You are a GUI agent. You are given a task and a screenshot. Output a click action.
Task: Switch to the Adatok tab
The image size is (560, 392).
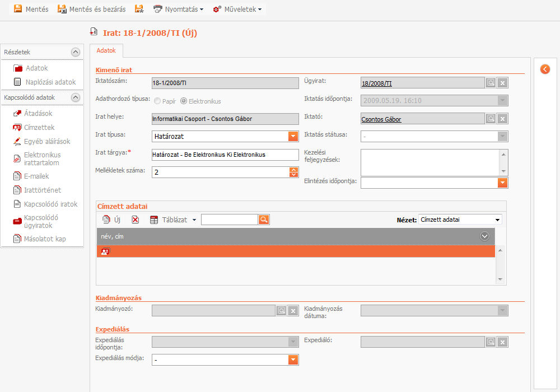[x=106, y=50]
